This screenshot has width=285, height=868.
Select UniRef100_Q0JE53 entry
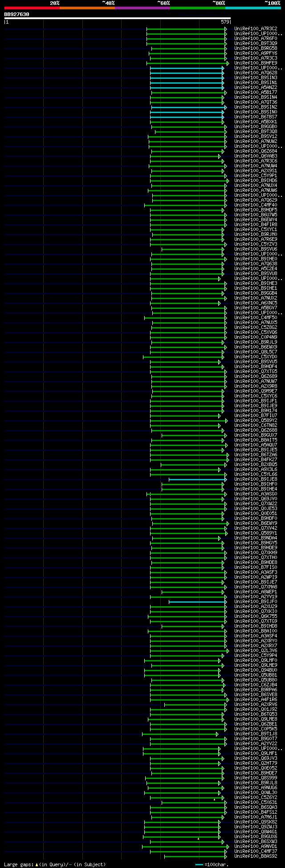256,509
